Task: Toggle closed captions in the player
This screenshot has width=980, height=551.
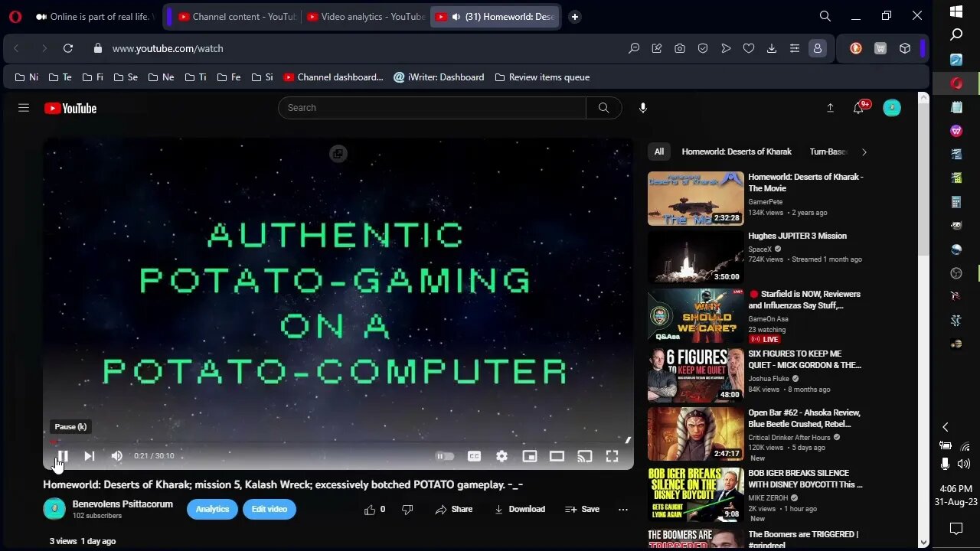Action: [x=474, y=456]
